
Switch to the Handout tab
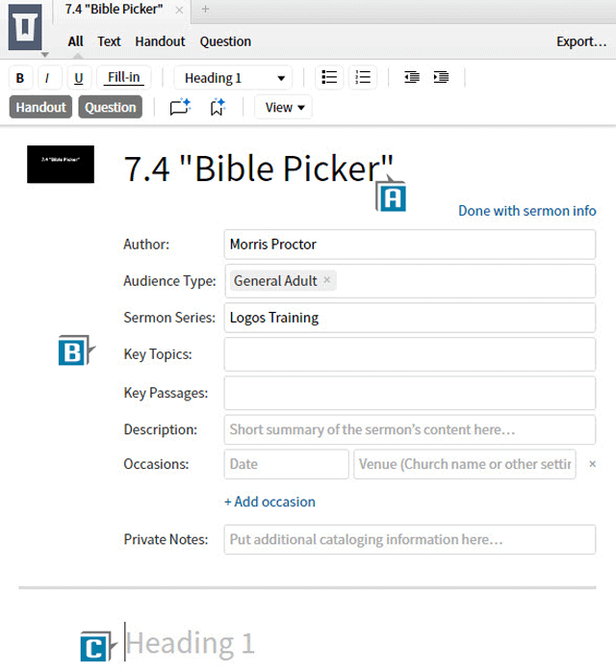[x=160, y=41]
